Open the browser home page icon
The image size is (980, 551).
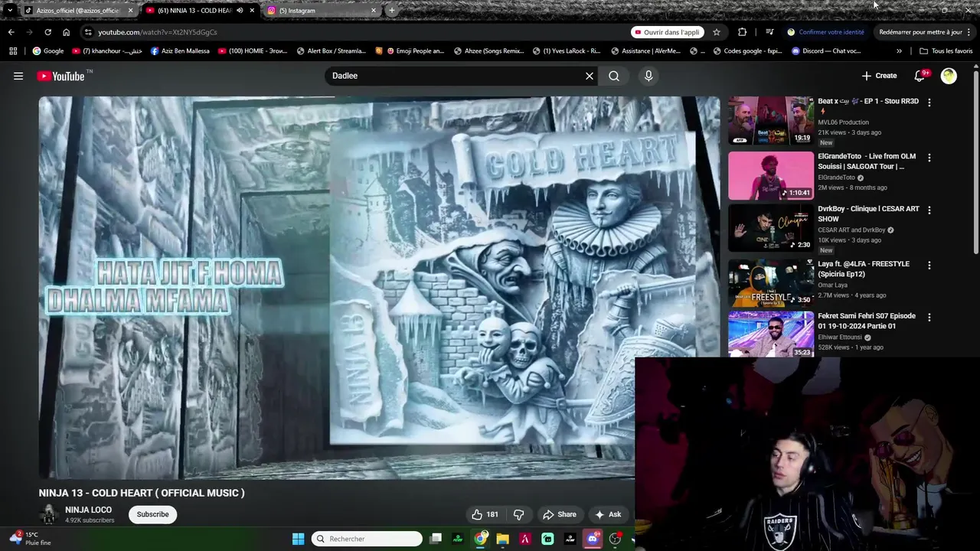tap(66, 32)
